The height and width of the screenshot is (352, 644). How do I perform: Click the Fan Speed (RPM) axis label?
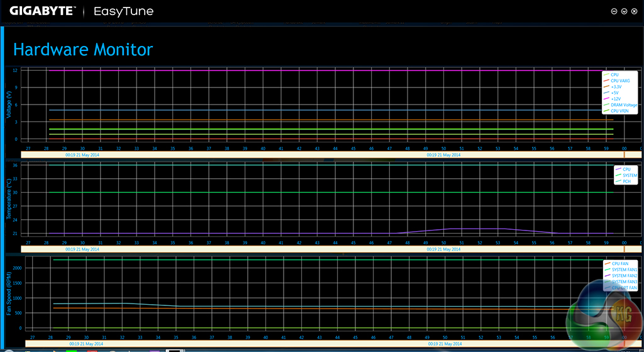[x=9, y=292]
